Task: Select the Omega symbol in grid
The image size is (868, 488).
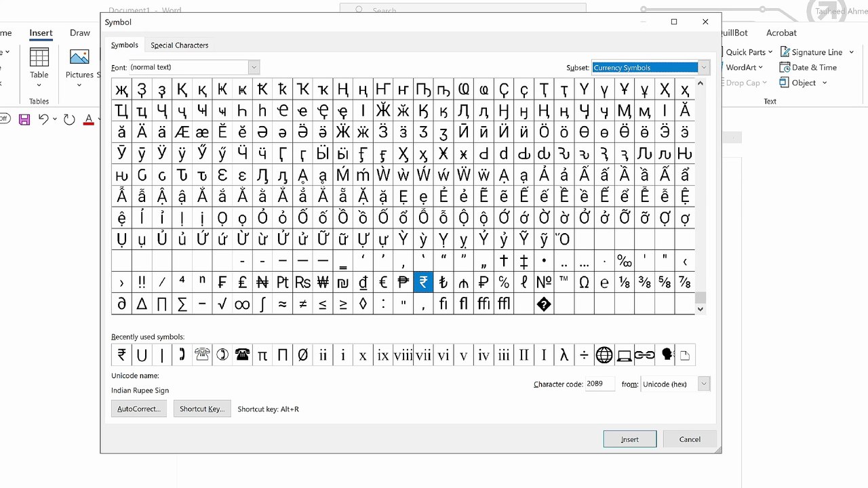Action: 585,283
